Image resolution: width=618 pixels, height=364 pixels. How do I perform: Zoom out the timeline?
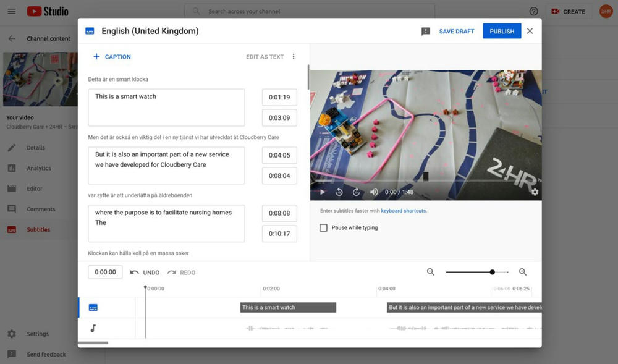(431, 272)
